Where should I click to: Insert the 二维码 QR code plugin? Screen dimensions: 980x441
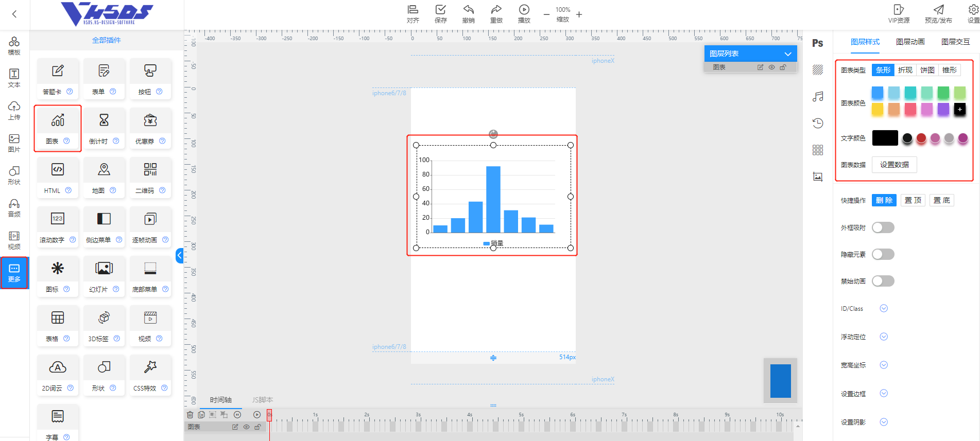point(150,178)
